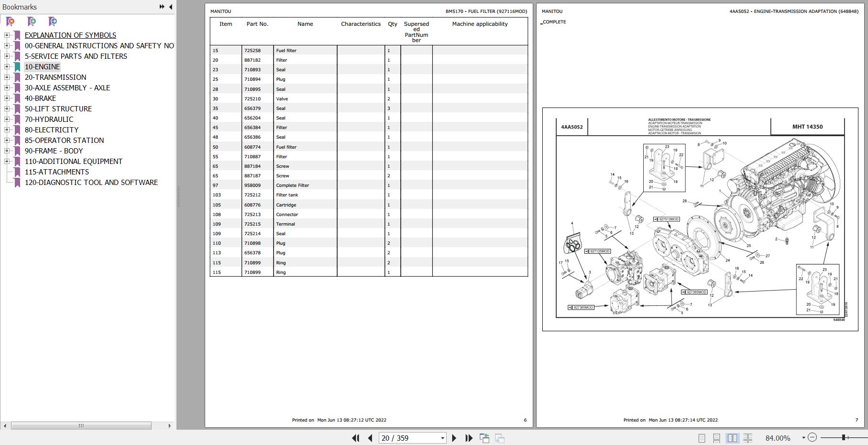868x445 pixels.
Task: Expand the 90-FRAME - BODY bookmark node
Action: tap(7, 151)
